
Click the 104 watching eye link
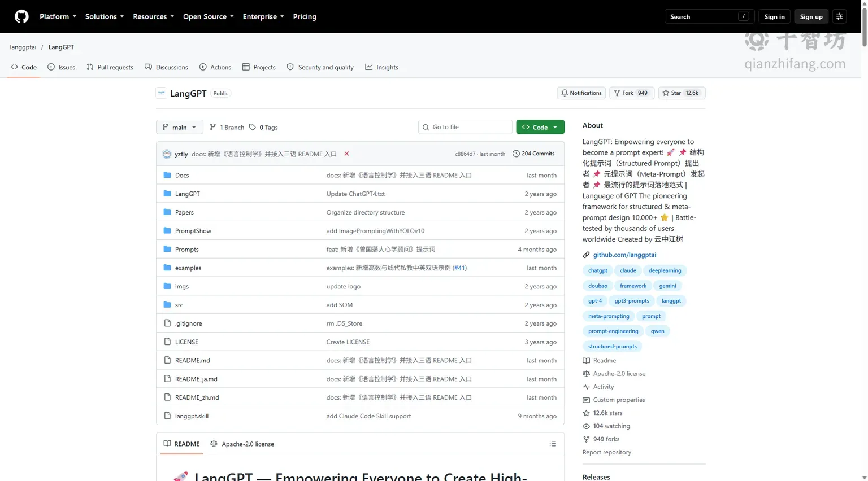(606, 426)
